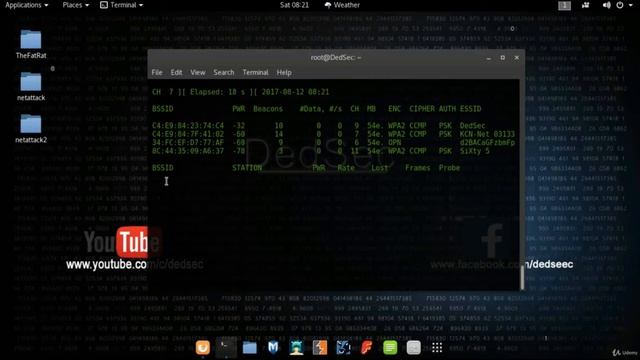Image resolution: width=640 pixels, height=360 pixels.
Task: Click the terminal vertical scrollbar thumb
Action: (522, 277)
